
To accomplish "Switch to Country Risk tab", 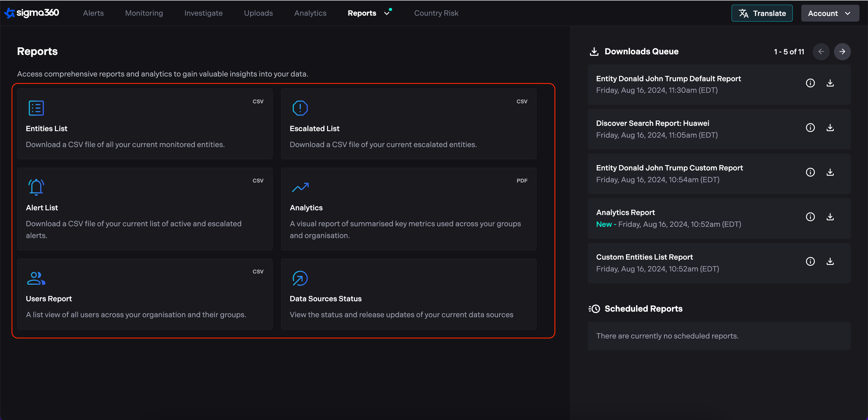I will 436,13.
